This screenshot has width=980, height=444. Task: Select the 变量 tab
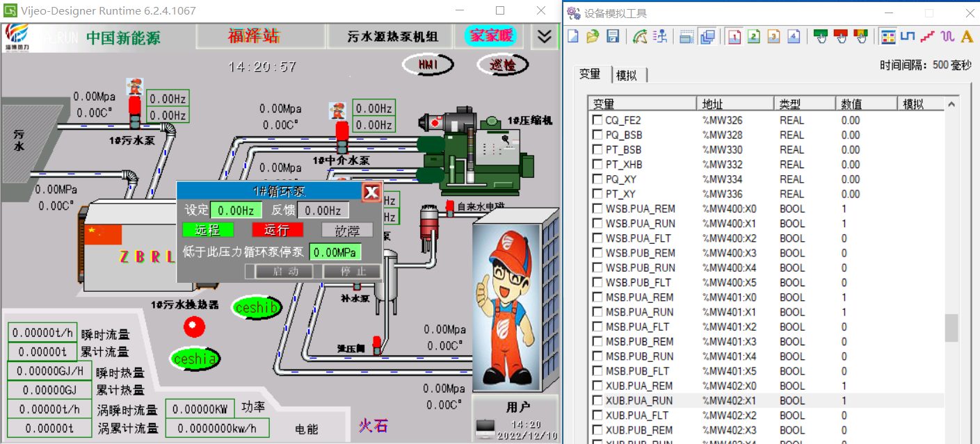tap(590, 74)
